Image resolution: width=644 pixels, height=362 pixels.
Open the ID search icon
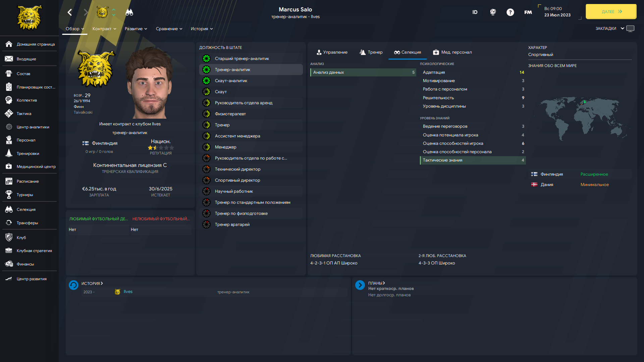[x=475, y=12]
